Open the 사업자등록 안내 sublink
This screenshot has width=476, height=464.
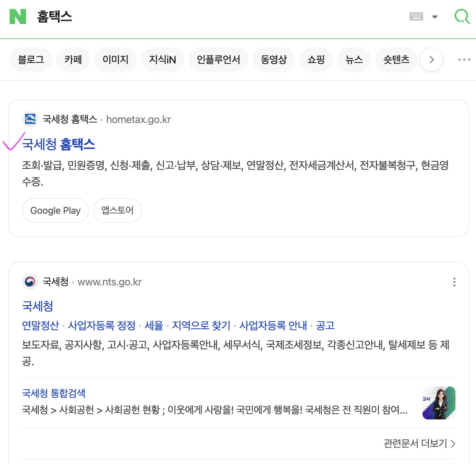pyautogui.click(x=273, y=326)
